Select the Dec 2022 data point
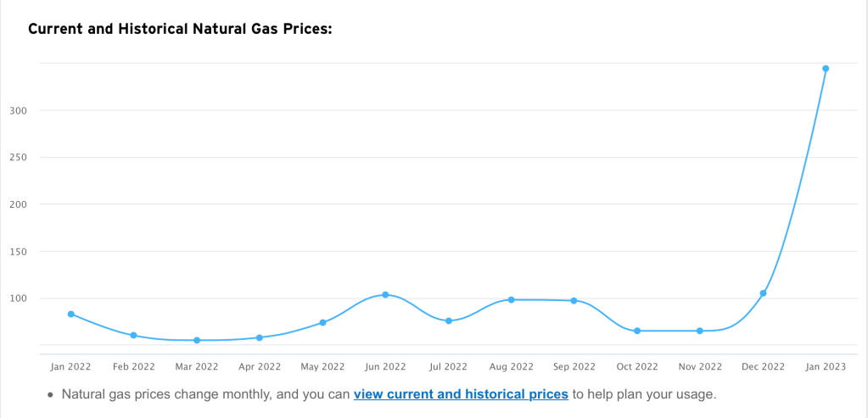Screen dimensions: 868x418 click(763, 293)
